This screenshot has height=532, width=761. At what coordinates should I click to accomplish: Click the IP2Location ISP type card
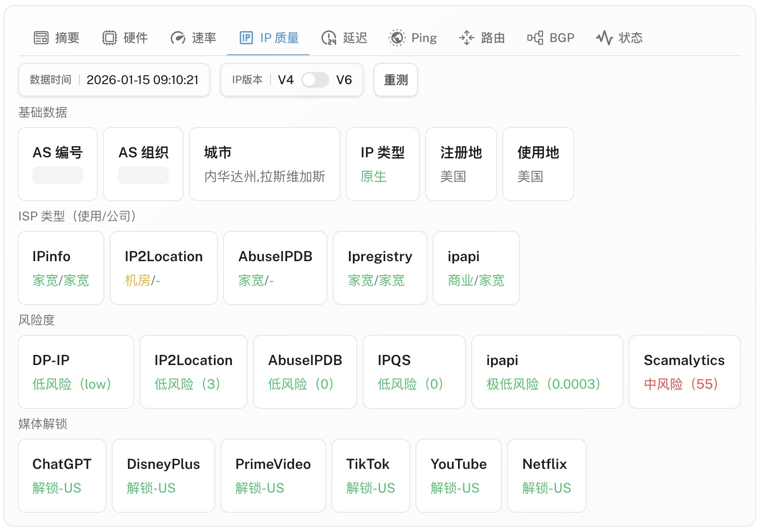[x=164, y=268]
